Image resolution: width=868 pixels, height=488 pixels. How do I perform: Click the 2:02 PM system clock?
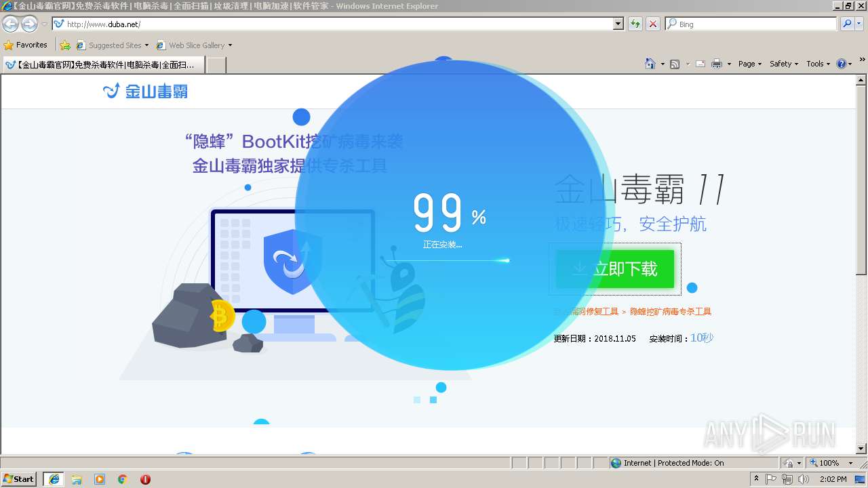point(833,479)
